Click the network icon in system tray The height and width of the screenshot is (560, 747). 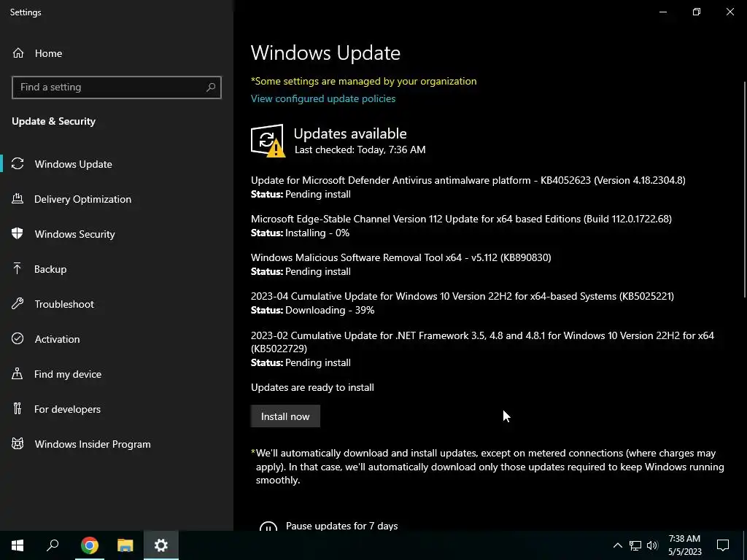coord(635,545)
